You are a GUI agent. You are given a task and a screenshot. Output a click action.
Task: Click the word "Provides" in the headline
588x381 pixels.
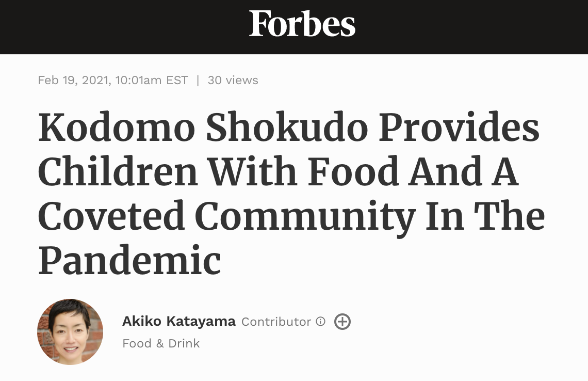(x=459, y=128)
